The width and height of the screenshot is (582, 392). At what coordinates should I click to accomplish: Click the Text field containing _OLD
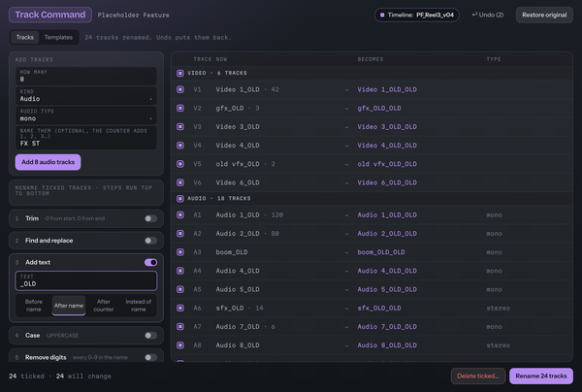tap(86, 280)
